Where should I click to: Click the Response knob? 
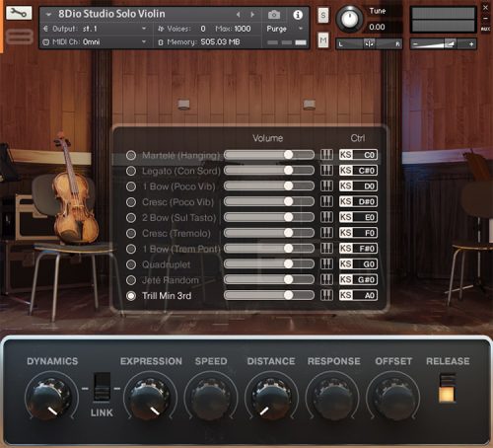point(332,399)
